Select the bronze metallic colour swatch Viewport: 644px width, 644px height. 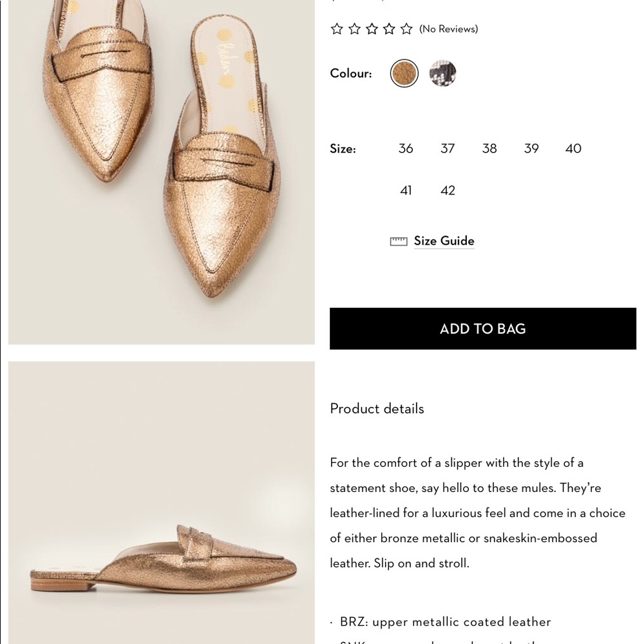tap(404, 73)
